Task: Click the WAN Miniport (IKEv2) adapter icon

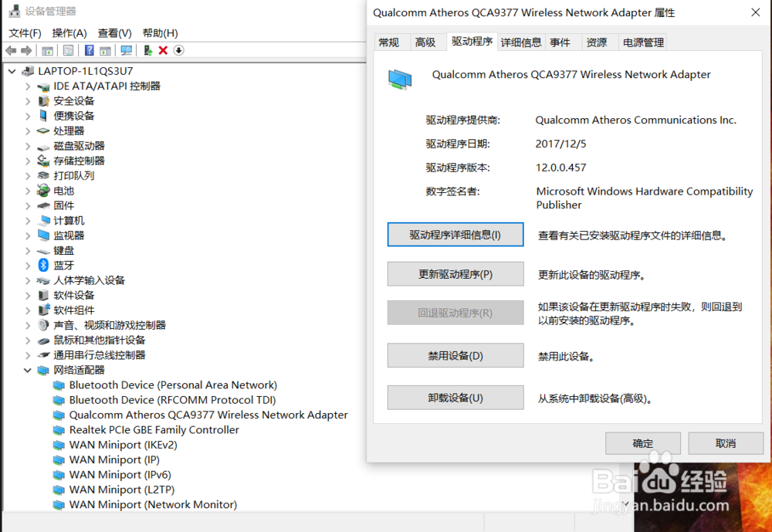Action: (x=59, y=445)
